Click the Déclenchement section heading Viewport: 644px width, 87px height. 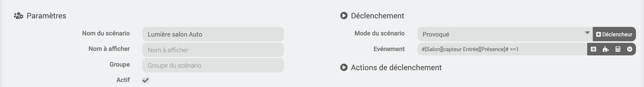click(x=377, y=15)
